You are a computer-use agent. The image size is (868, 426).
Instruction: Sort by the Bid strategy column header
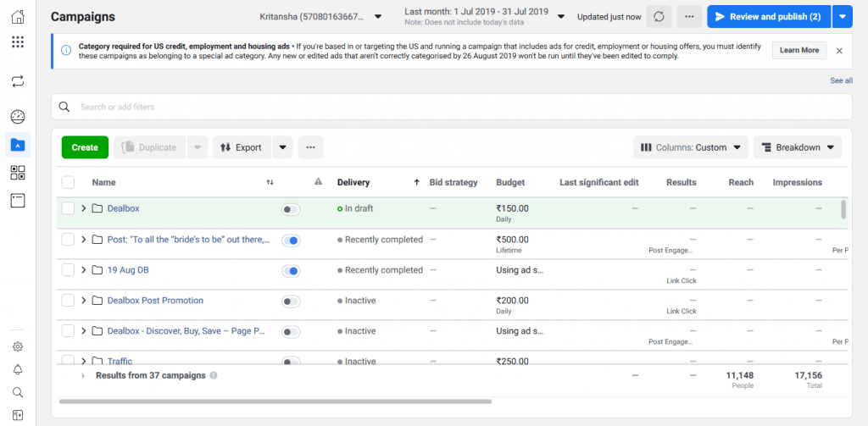coord(453,182)
